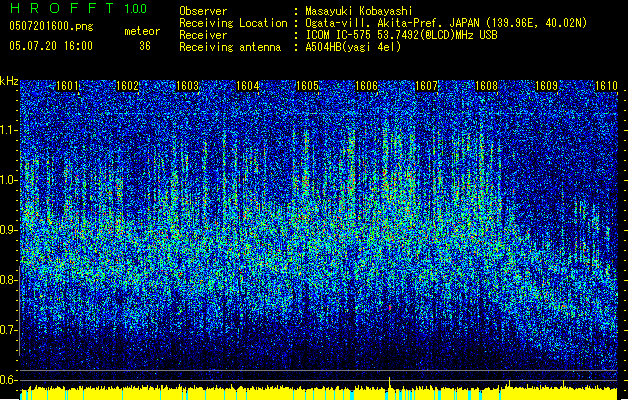Click the kHz axis unit label
The width and height of the screenshot is (629, 400).
click(x=9, y=81)
